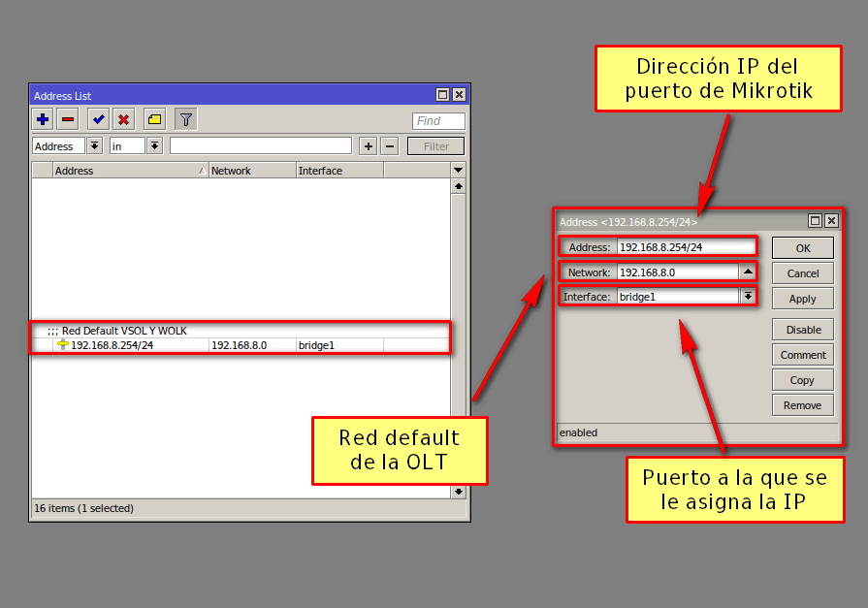Click the Find search field
The image size is (868, 608).
438,121
